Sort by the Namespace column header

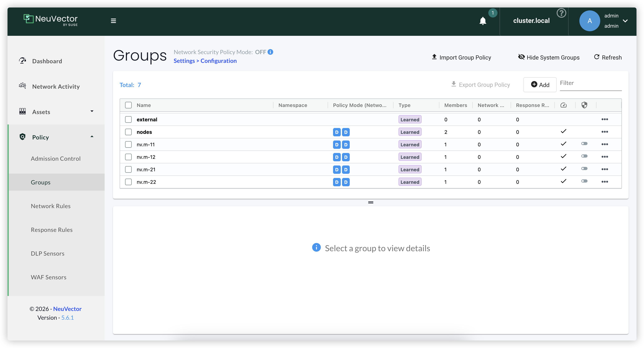point(293,105)
